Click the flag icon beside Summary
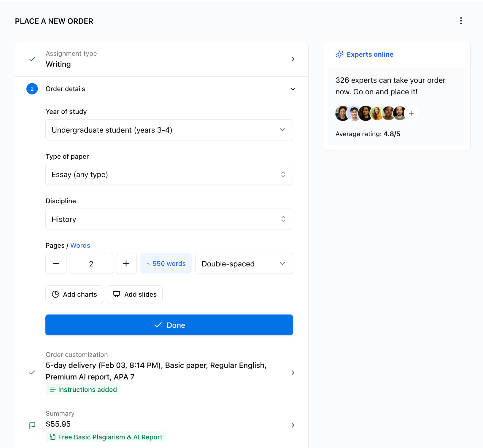 pos(32,425)
